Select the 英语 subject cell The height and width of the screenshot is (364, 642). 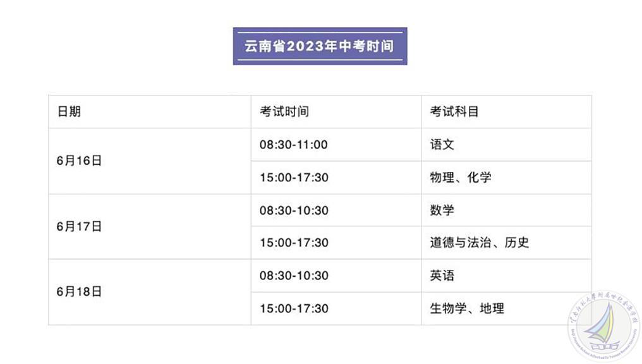tap(442, 276)
